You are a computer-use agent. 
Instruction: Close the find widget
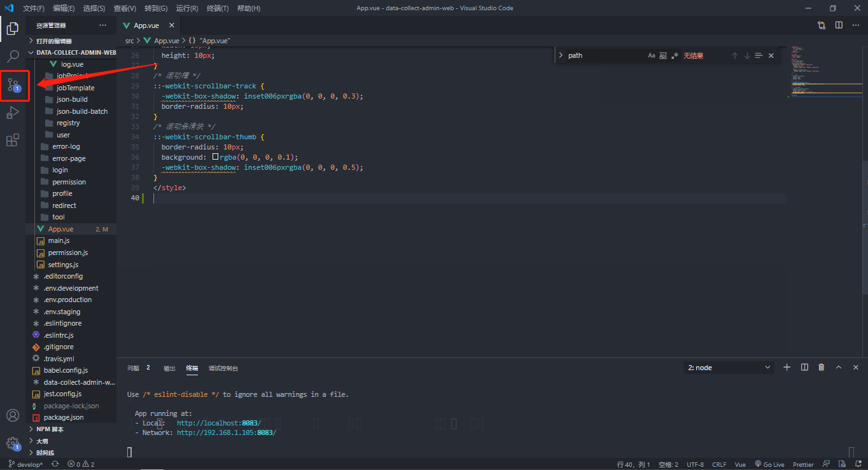771,55
